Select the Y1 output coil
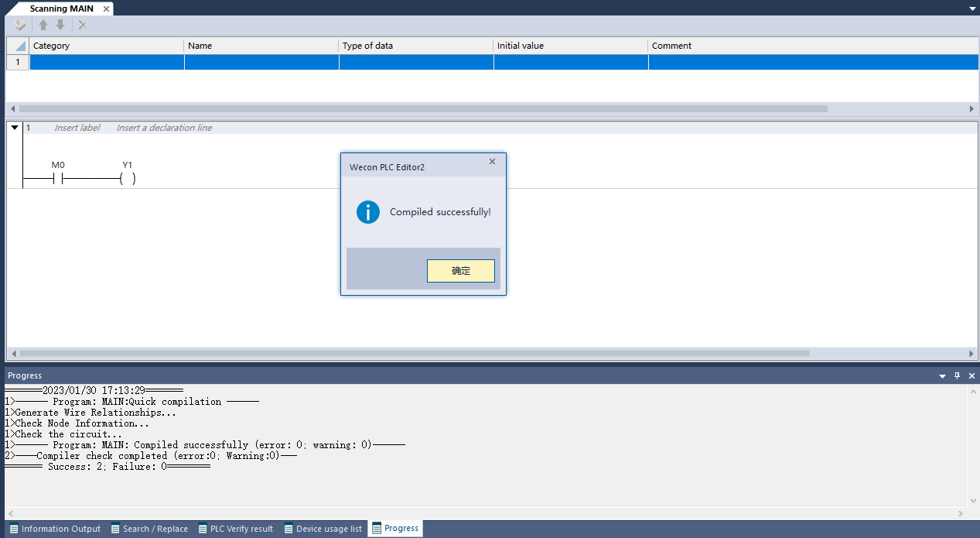Viewport: 980px width, 538px height. pyautogui.click(x=128, y=179)
